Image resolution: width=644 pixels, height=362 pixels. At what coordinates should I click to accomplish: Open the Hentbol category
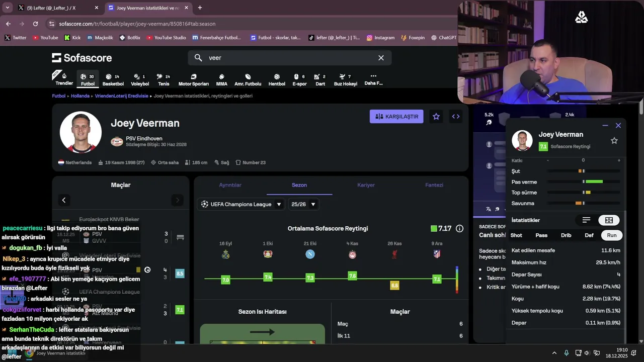pos(277,79)
